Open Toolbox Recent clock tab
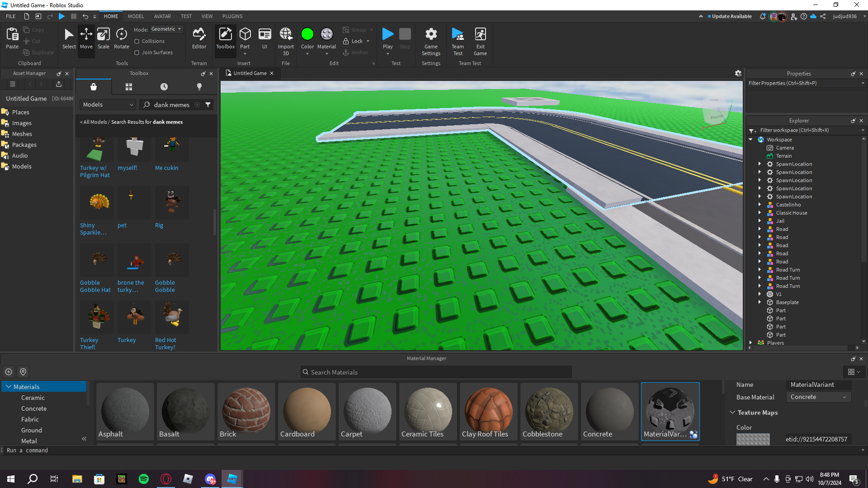 (164, 86)
